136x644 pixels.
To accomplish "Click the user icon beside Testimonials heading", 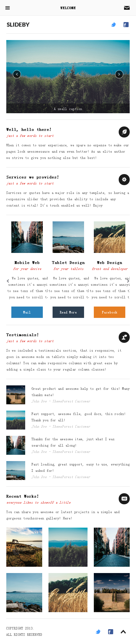I will [x=124, y=337].
